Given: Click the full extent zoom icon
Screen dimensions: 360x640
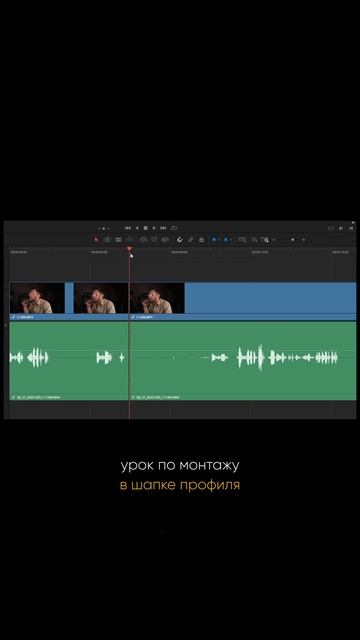Looking at the screenshot, I should [x=242, y=240].
